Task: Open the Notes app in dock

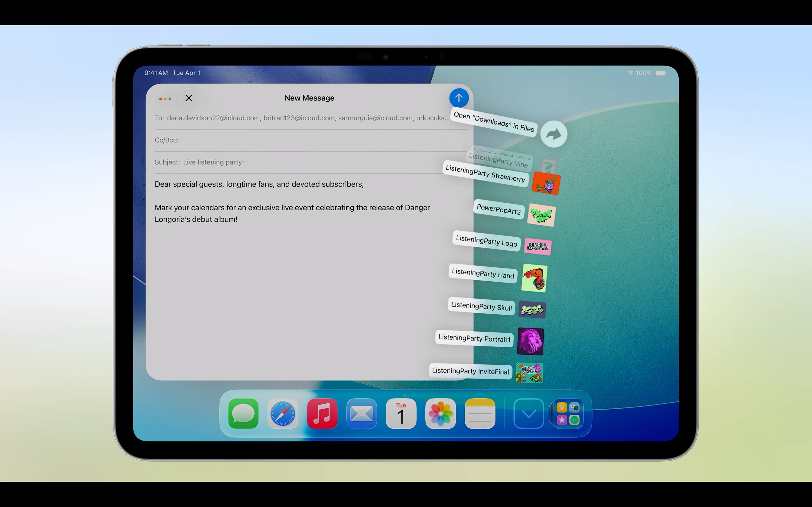Action: tap(480, 413)
